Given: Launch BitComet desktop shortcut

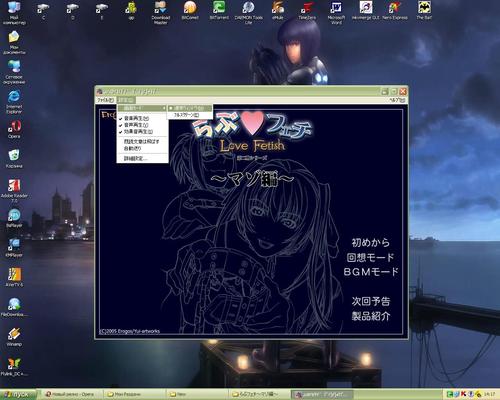Looking at the screenshot, I should click(190, 11).
